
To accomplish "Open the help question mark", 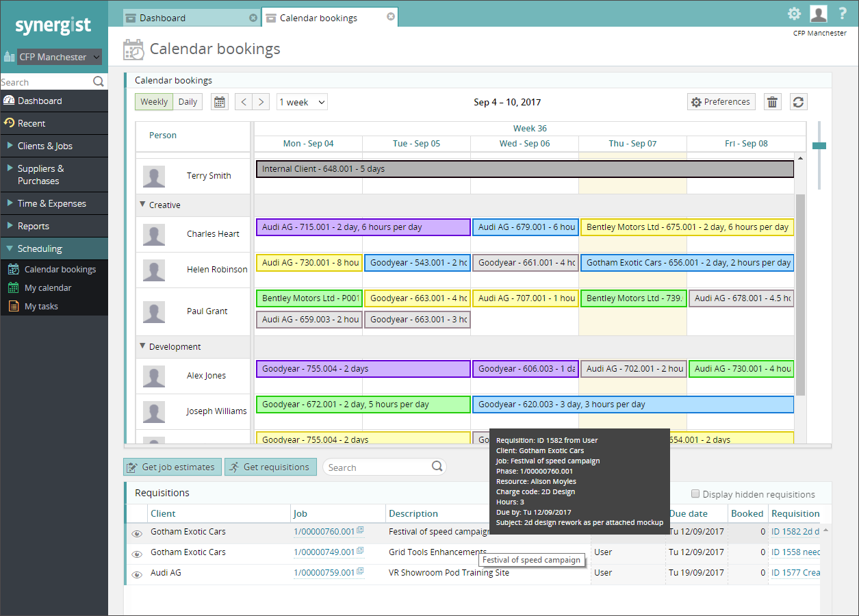I will point(843,14).
